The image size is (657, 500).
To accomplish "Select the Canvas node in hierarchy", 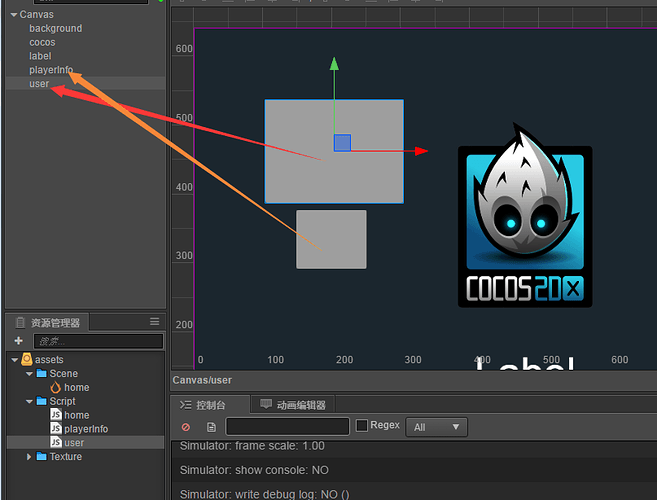I will pyautogui.click(x=36, y=15).
